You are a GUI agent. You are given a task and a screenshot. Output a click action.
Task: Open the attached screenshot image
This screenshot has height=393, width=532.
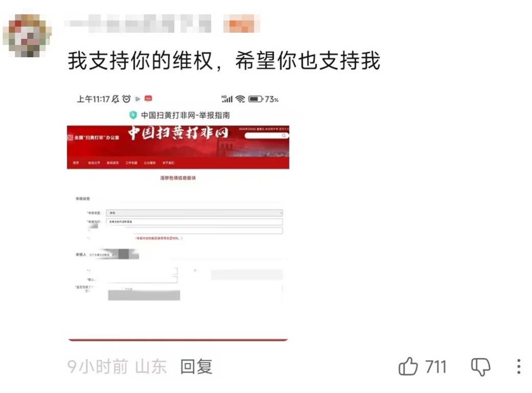(x=178, y=217)
